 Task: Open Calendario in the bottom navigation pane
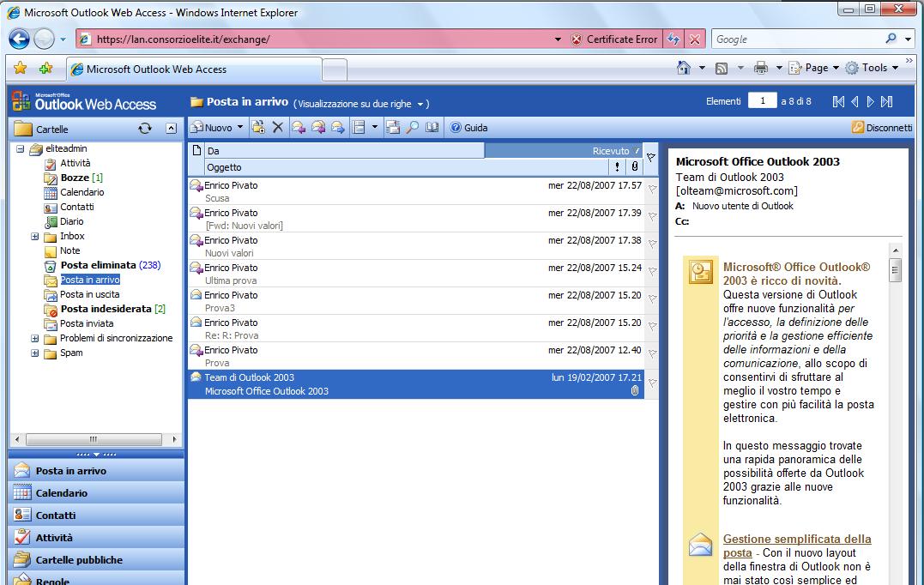pos(97,493)
